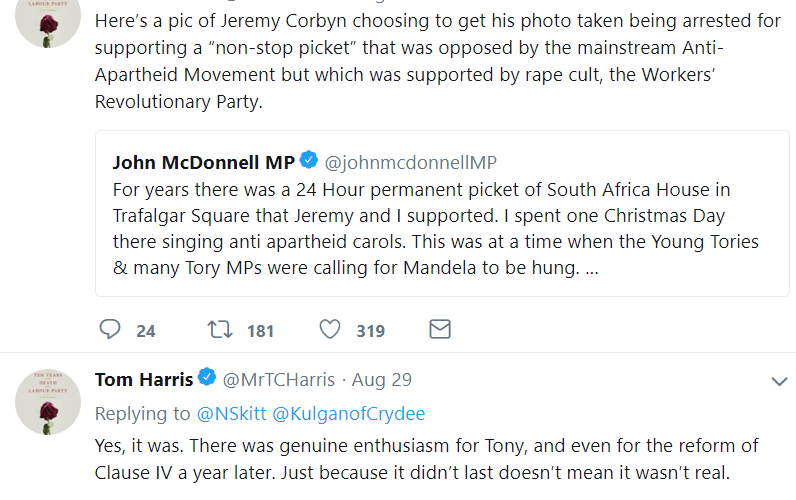This screenshot has width=796, height=500.
Task: Click John McDonnell MP name in quoted tweet
Action: 203,162
